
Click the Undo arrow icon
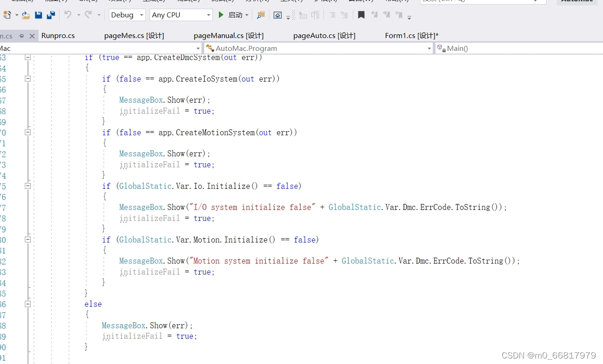pos(68,15)
